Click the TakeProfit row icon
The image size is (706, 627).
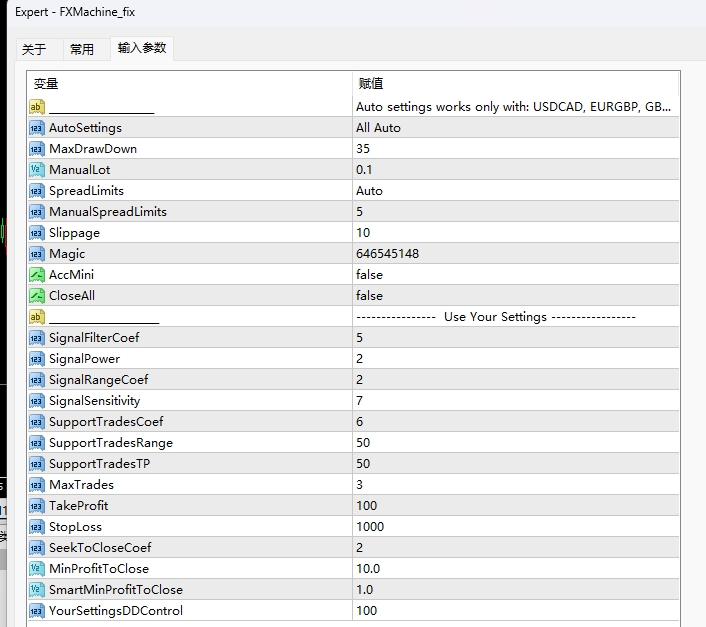pos(37,506)
